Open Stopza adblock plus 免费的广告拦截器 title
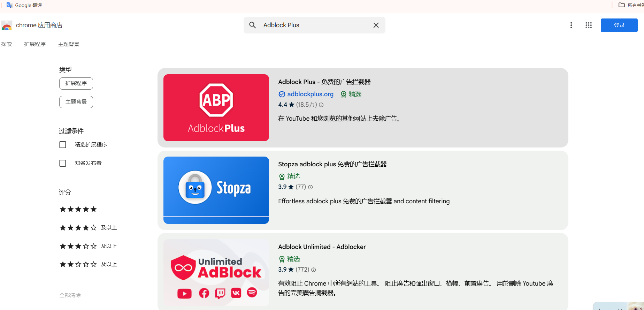 [332, 164]
